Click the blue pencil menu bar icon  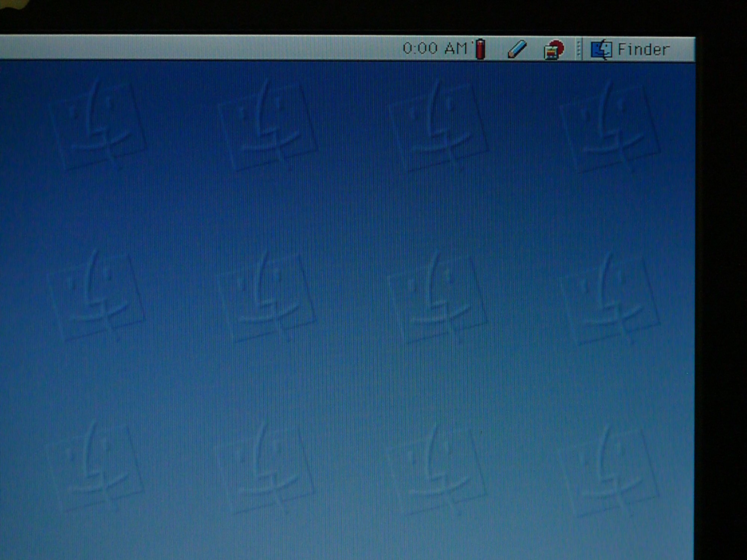point(517,49)
